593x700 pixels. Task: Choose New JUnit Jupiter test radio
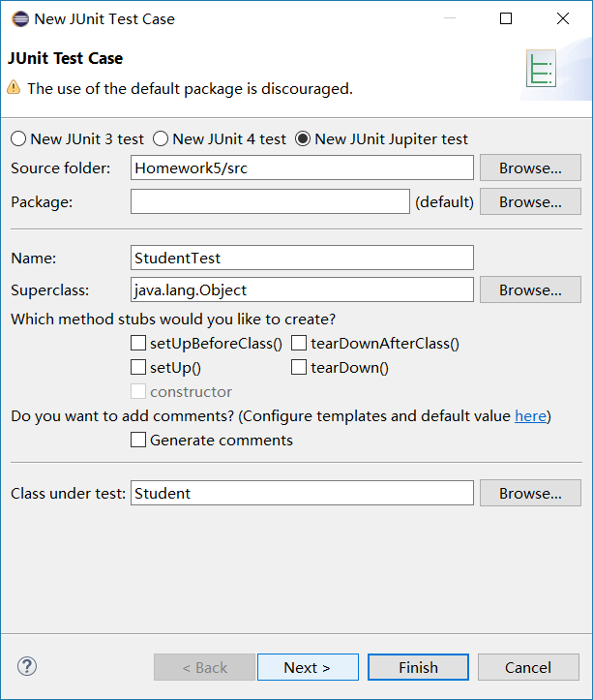pos(303,139)
